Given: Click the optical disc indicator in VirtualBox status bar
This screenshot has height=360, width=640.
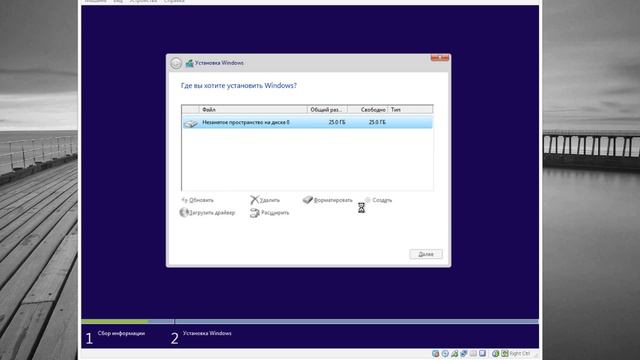Looking at the screenshot, I should click(x=445, y=353).
